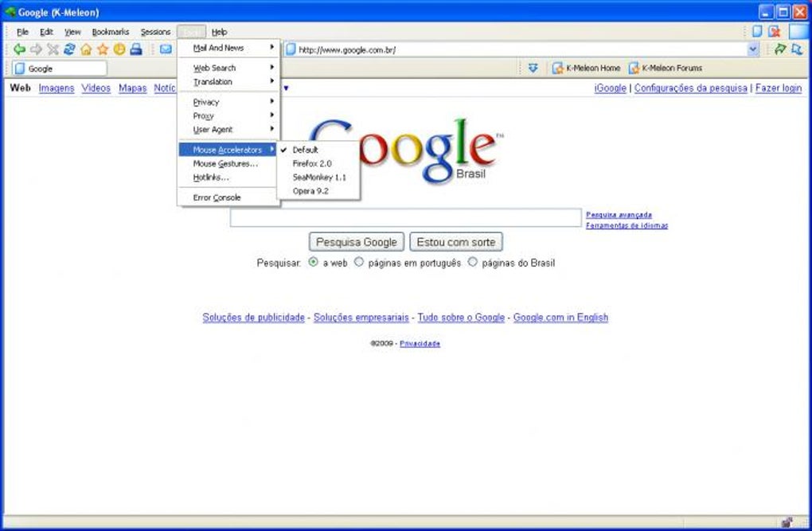The height and width of the screenshot is (531, 812).
Task: Open Imagens link
Action: coord(57,88)
